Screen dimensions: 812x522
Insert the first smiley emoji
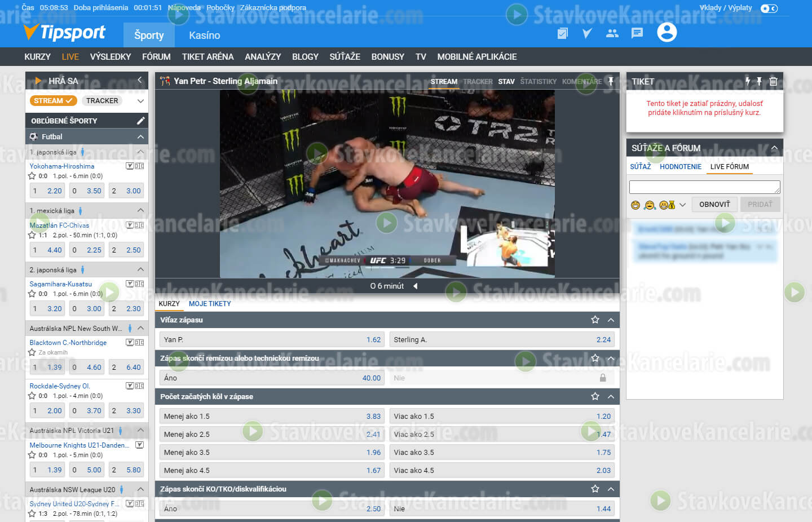click(x=636, y=205)
